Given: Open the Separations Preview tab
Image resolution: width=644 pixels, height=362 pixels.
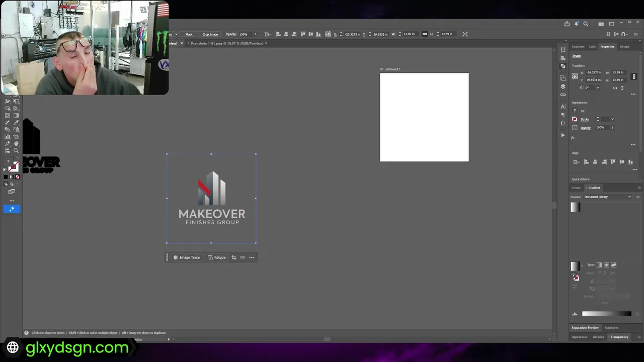Looking at the screenshot, I should (x=585, y=328).
